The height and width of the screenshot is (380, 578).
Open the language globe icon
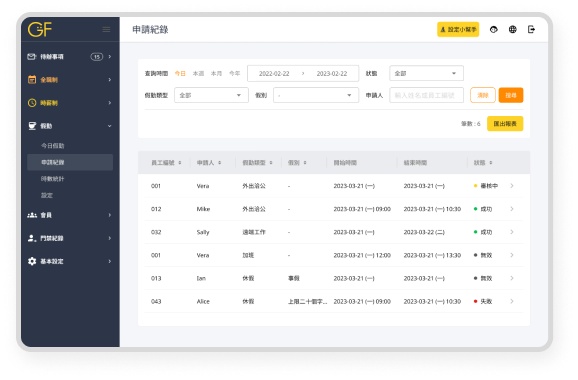pyautogui.click(x=512, y=29)
